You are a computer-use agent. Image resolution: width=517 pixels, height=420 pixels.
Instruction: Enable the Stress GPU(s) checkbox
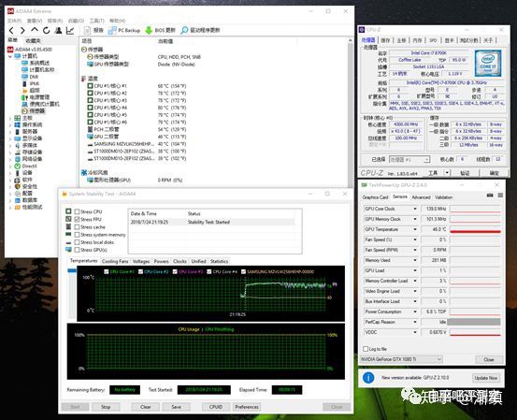pos(77,250)
